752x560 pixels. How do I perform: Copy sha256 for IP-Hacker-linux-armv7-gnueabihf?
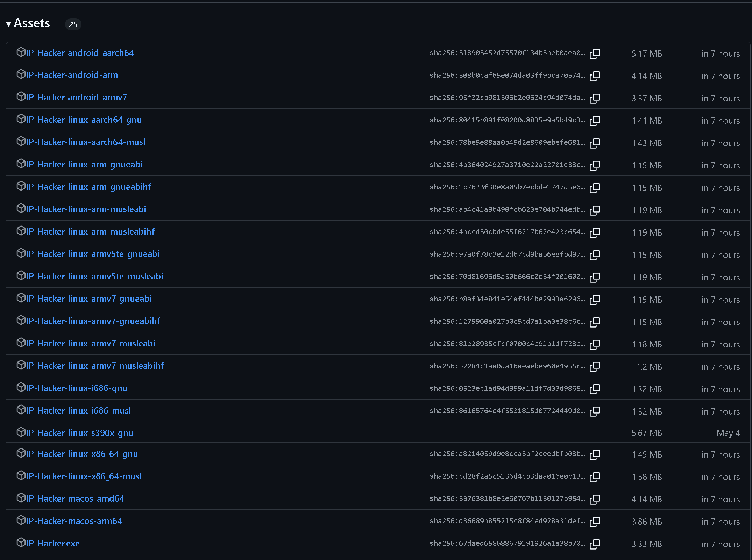pos(595,322)
